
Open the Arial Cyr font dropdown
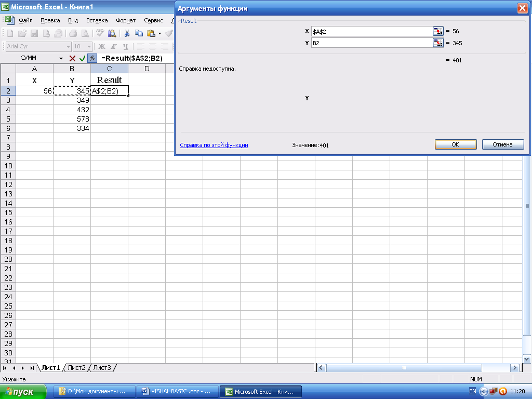click(68, 46)
